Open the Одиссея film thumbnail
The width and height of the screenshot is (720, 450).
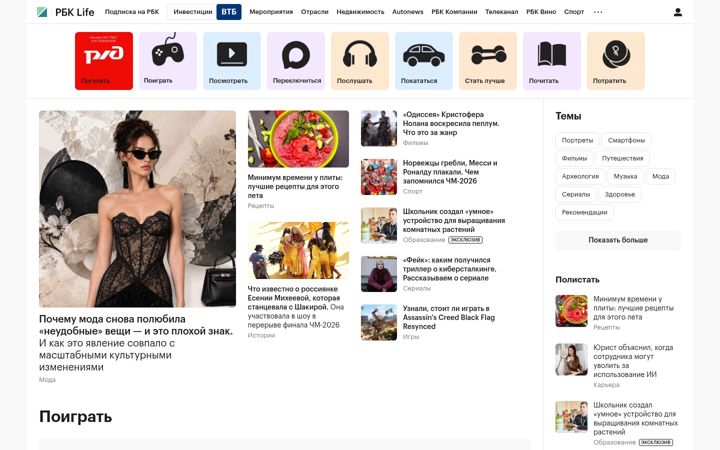[379, 128]
